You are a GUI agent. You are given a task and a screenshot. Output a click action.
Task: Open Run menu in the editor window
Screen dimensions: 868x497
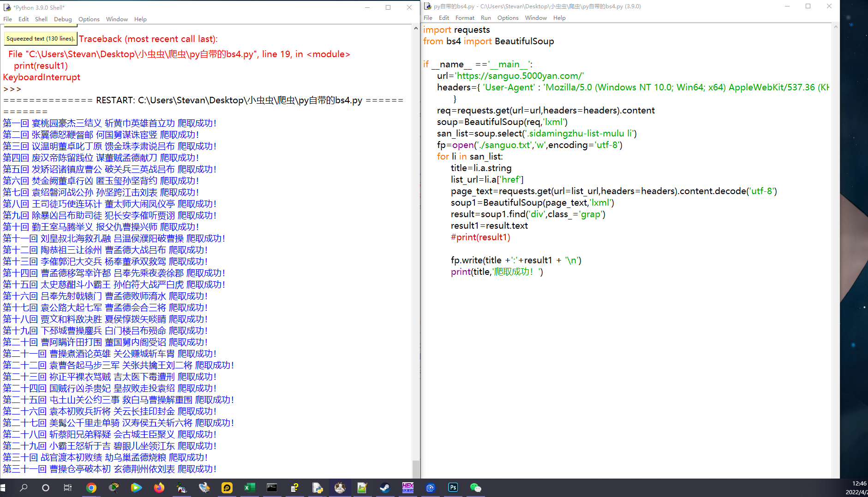click(x=485, y=18)
